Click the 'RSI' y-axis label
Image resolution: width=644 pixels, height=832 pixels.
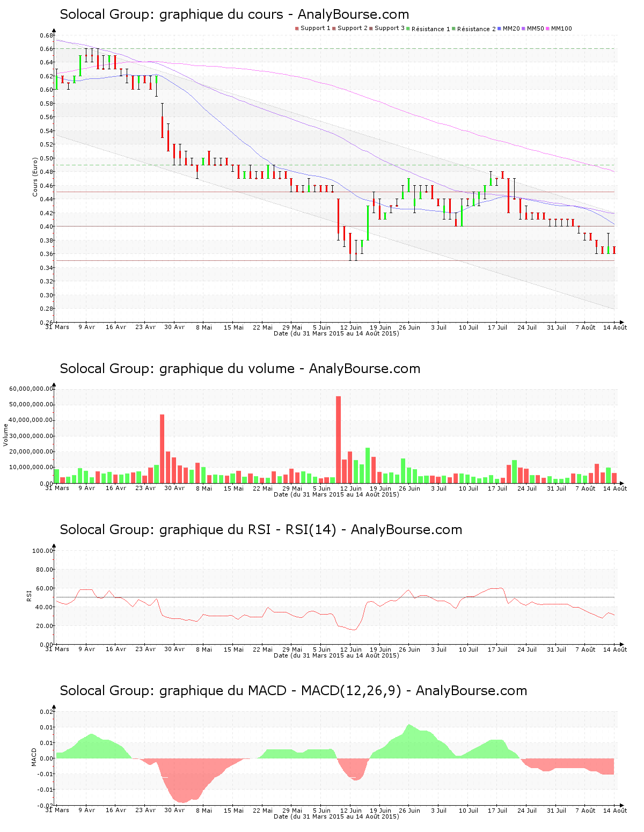[30, 596]
